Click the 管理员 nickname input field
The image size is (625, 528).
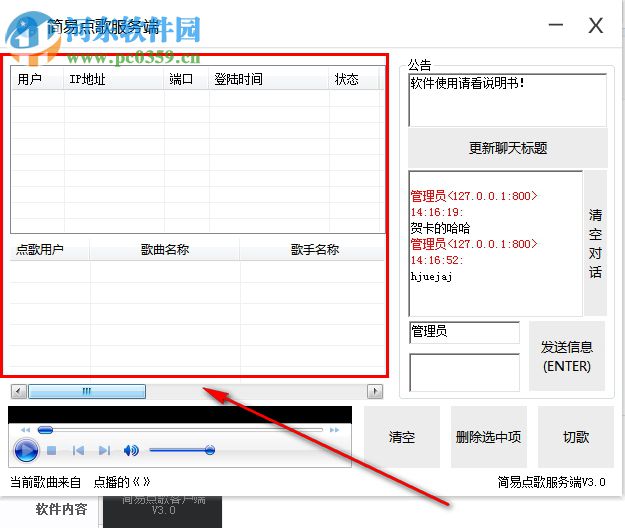coord(464,332)
